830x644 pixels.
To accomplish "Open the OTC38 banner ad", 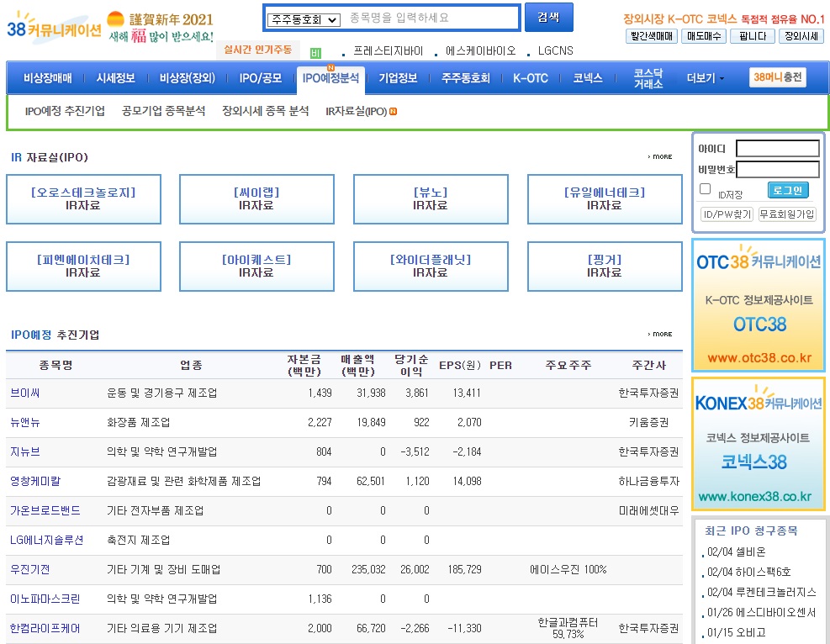I will [759, 305].
